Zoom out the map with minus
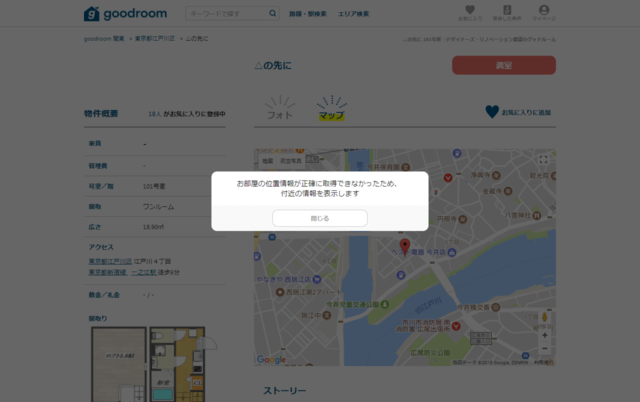Image resolution: width=640 pixels, height=402 pixels. pyautogui.click(x=544, y=348)
